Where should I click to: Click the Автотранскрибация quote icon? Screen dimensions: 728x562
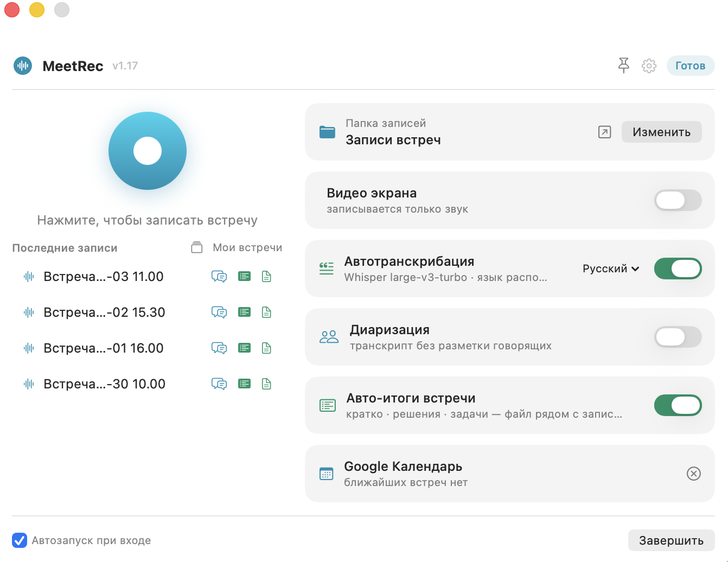click(x=327, y=269)
